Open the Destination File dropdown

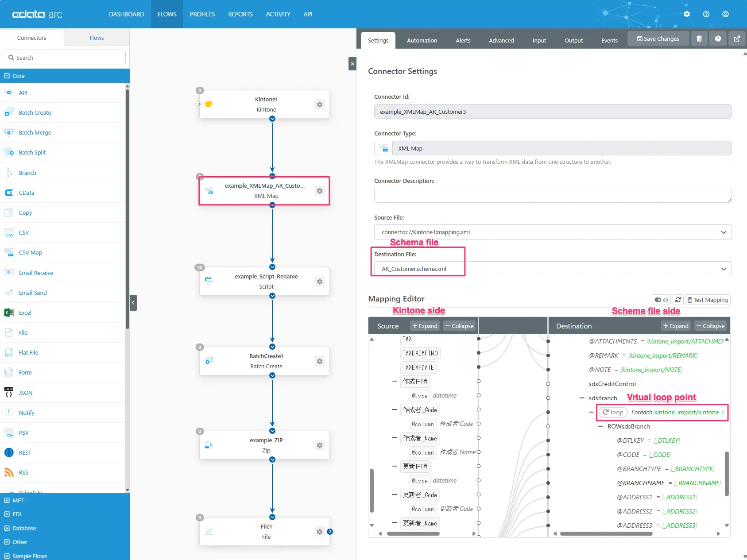tap(724, 269)
